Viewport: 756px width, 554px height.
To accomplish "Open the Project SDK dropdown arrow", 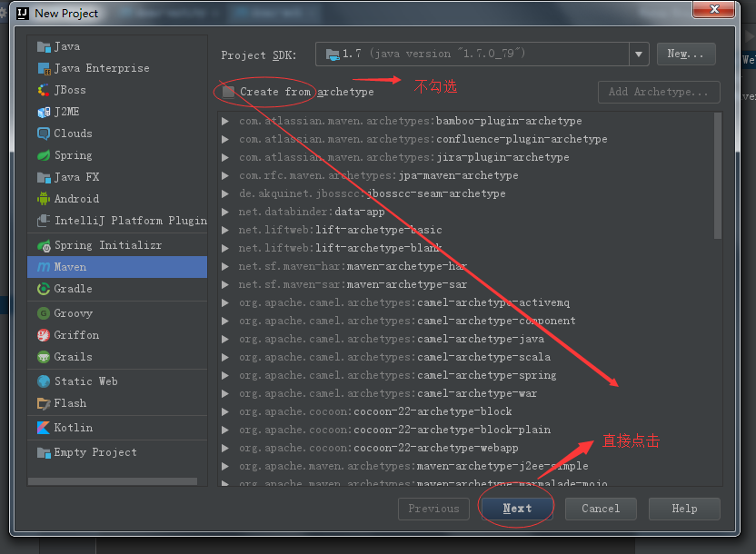I will coord(639,54).
